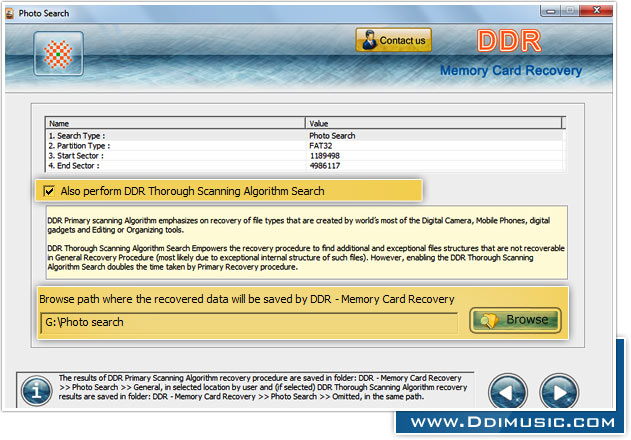
Task: Select the '4. End Sector :' row
Action: pos(305,166)
